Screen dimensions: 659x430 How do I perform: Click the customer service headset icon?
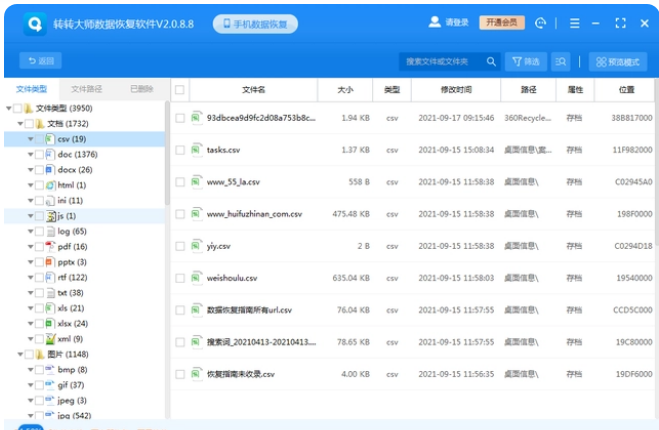(x=541, y=22)
